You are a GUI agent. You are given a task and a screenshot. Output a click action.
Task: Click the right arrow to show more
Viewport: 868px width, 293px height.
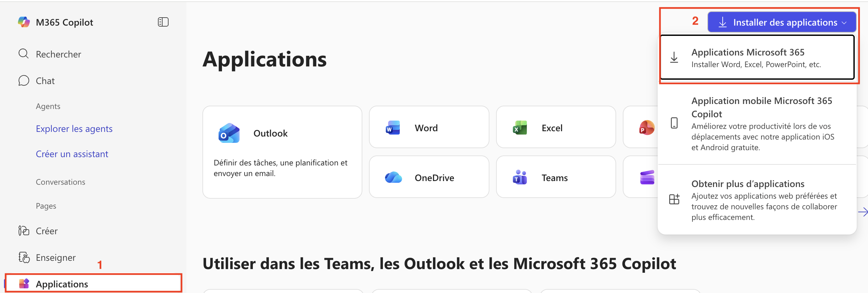tap(863, 212)
